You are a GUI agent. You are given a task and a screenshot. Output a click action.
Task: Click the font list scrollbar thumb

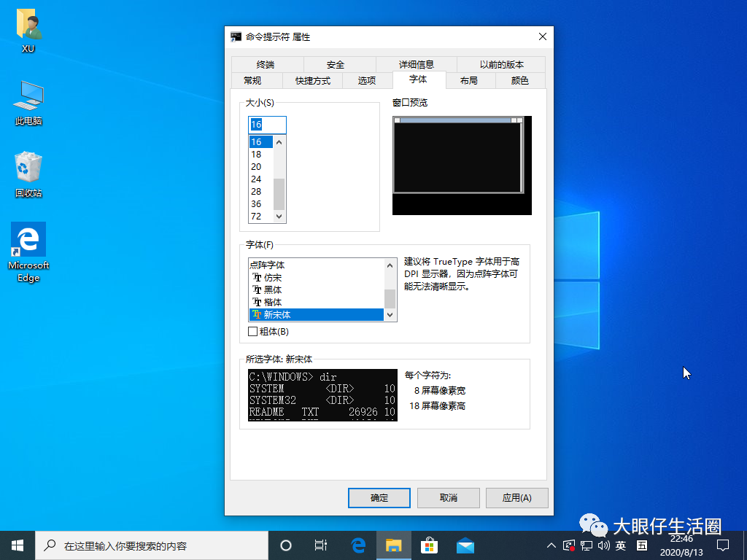pyautogui.click(x=390, y=298)
